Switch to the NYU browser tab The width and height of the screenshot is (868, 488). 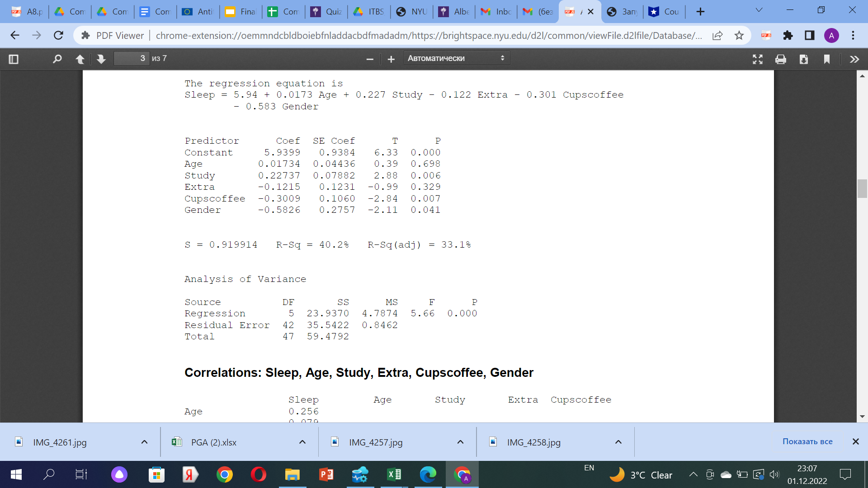411,12
